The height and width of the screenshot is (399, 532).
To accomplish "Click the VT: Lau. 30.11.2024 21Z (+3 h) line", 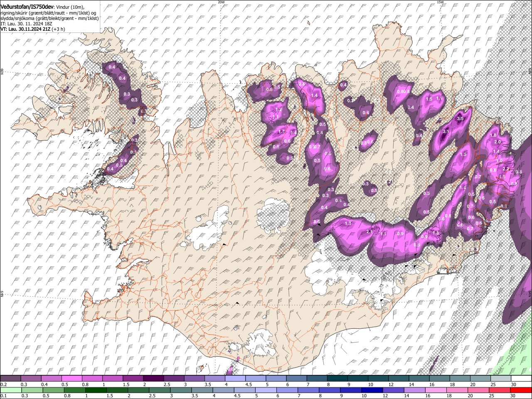I will [33, 29].
